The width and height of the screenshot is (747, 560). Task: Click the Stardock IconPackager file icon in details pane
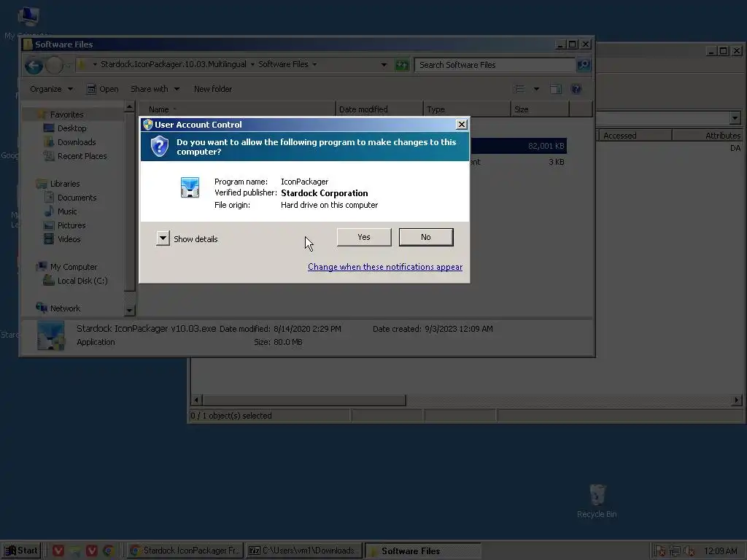point(51,335)
